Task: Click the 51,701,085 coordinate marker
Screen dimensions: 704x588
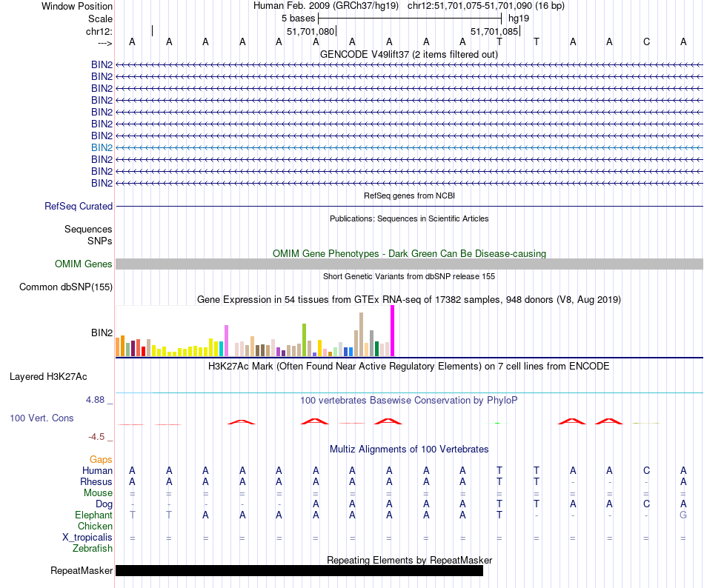Action: (x=494, y=31)
